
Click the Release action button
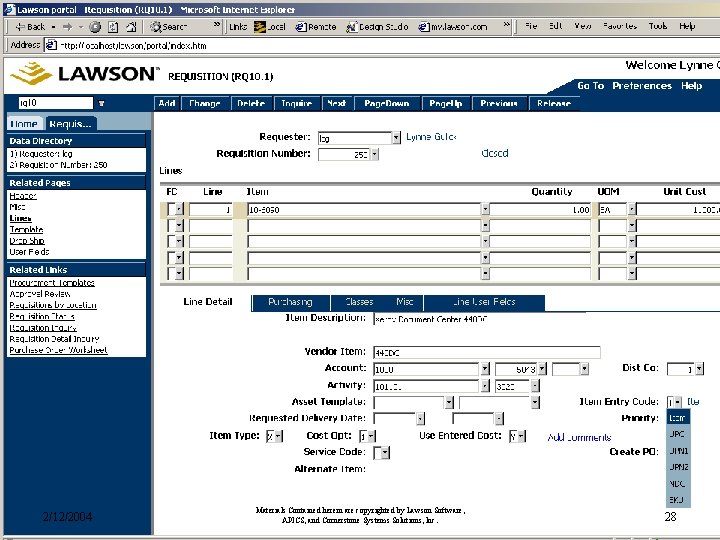(x=554, y=103)
